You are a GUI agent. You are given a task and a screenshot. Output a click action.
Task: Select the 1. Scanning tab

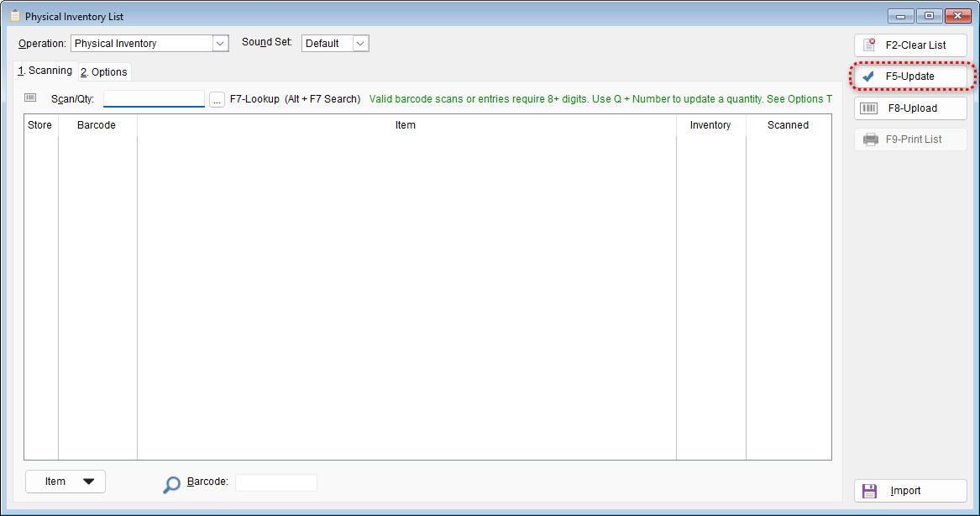click(x=45, y=71)
